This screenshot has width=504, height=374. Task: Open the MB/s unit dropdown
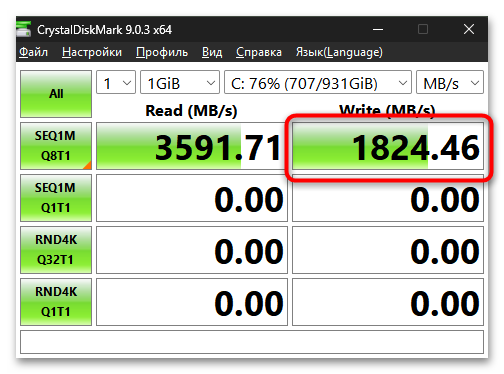coord(450,82)
